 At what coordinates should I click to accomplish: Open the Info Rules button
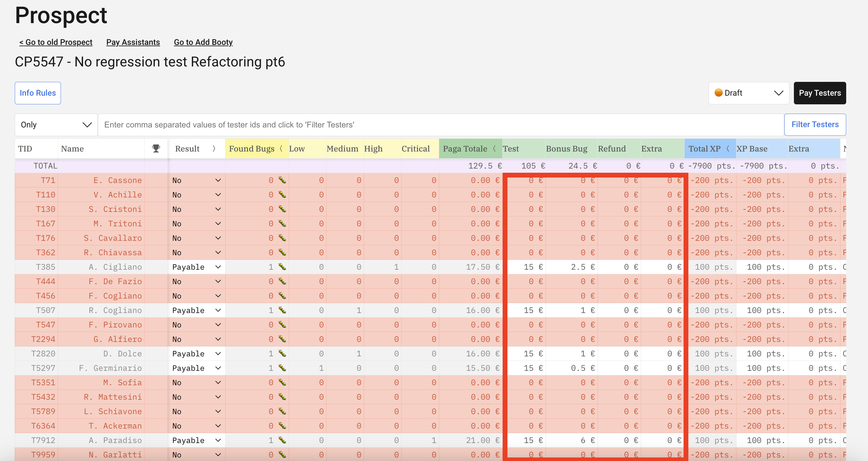38,93
